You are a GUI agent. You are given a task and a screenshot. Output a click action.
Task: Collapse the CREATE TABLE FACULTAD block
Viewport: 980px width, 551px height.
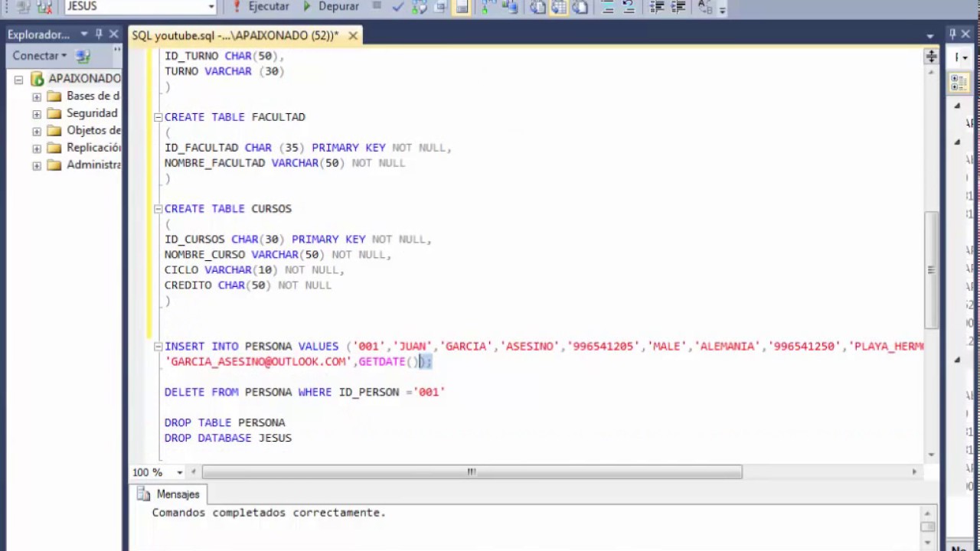(158, 117)
